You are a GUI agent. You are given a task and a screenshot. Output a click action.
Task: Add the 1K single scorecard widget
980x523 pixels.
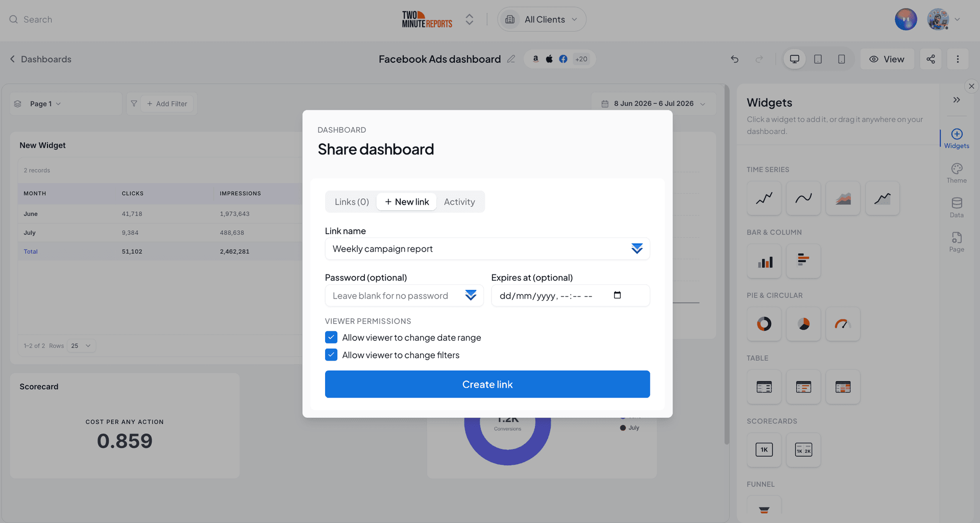click(x=764, y=450)
